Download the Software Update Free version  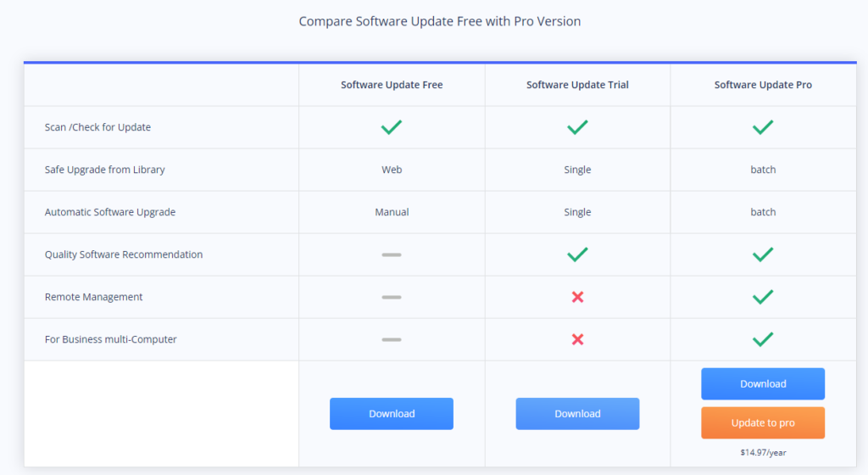click(x=391, y=414)
